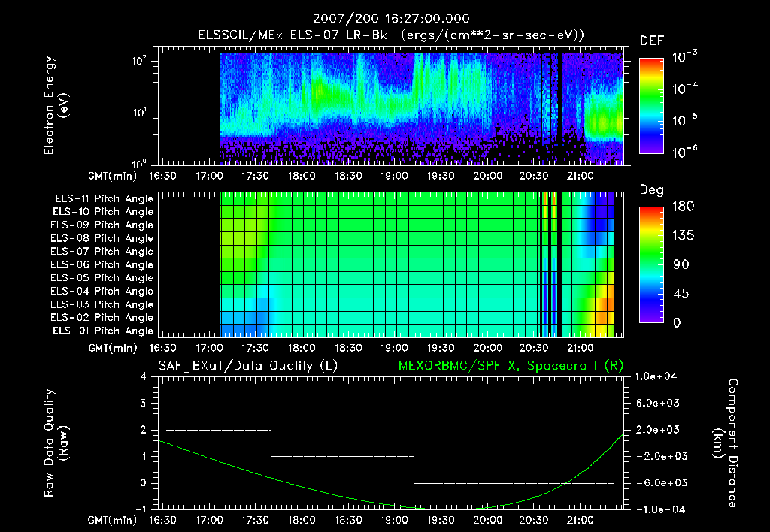Click the ELS-10 Pitch Angle row label

(103, 212)
